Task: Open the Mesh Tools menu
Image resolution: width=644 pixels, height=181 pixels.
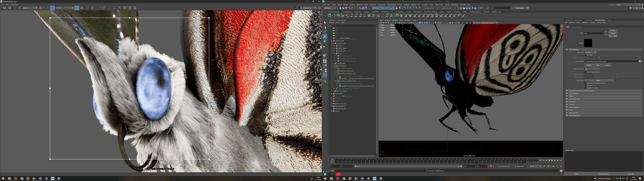Action: 382,5
